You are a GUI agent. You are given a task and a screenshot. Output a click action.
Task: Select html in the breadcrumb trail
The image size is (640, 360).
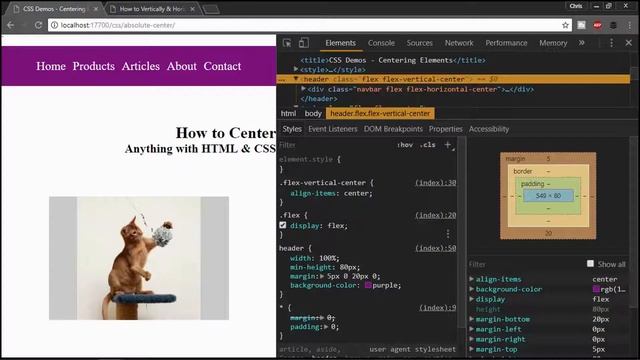(x=288, y=113)
